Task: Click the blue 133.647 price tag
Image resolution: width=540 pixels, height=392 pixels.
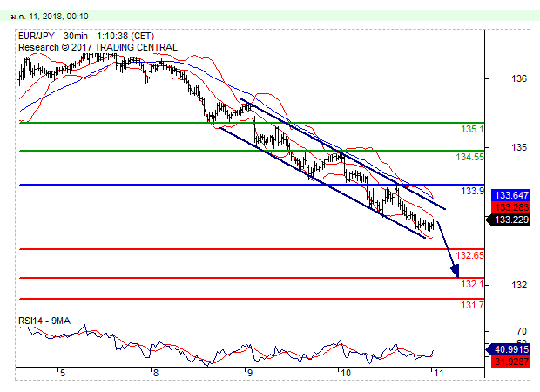Action: click(x=510, y=195)
